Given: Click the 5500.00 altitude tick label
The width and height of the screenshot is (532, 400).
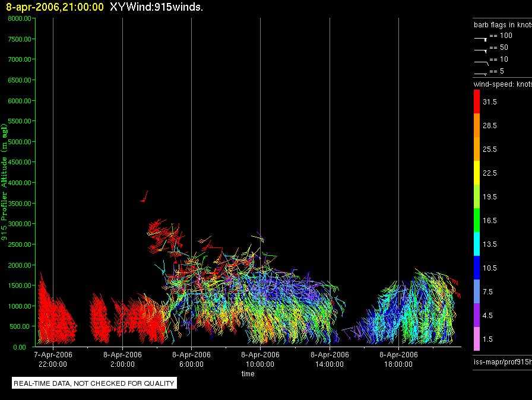Looking at the screenshot, I should 20,121.
